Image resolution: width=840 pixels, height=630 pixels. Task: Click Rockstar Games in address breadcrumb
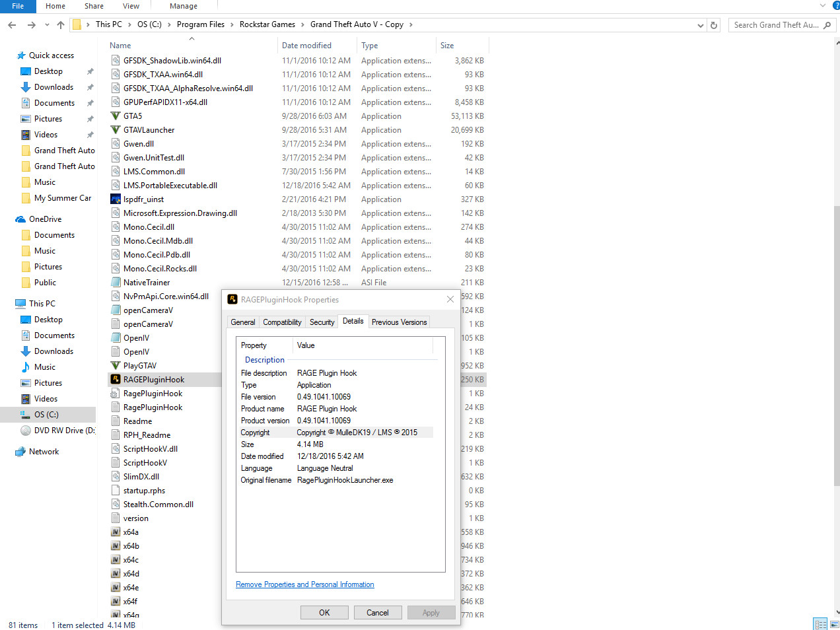coord(267,24)
